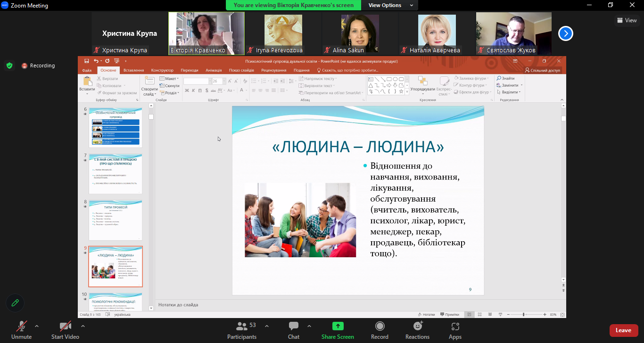Image resolution: width=644 pixels, height=343 pixels.
Task: Open Zoom Apps
Action: [x=455, y=330]
